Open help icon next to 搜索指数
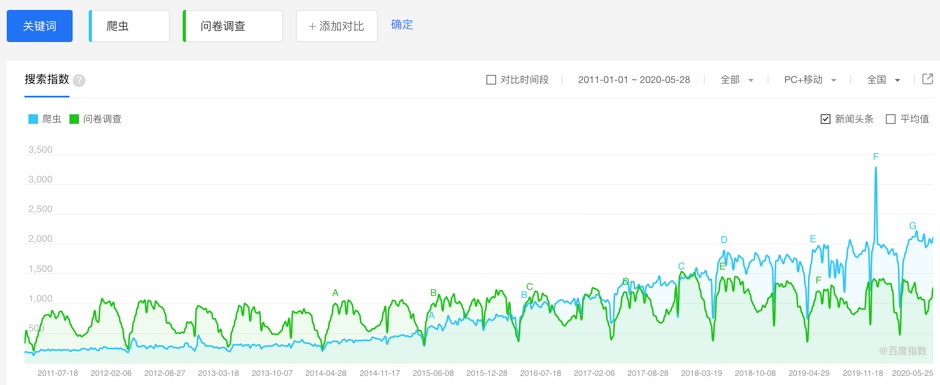The image size is (940, 385). pos(79,80)
